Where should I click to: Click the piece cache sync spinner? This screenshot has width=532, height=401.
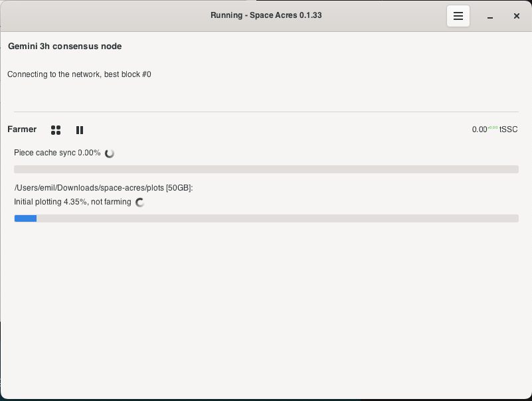pyautogui.click(x=110, y=153)
